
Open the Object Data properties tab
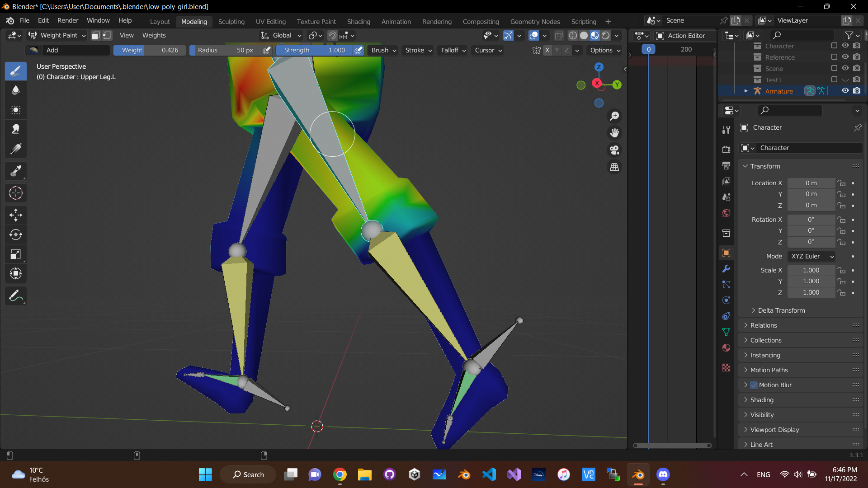coord(726,332)
